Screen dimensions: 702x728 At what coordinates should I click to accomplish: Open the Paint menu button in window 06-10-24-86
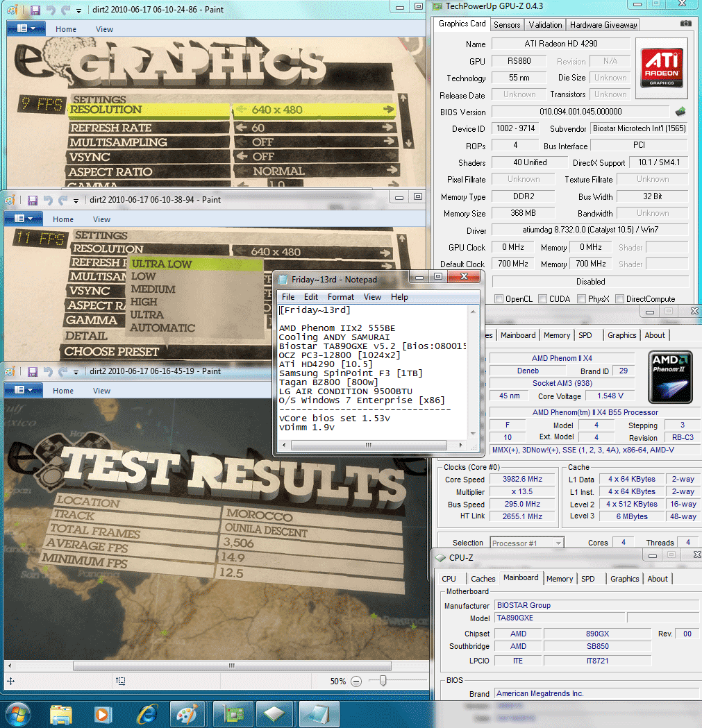(26, 28)
